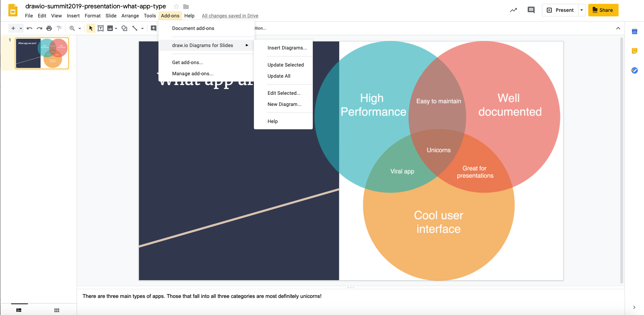
Task: Select Update Selected
Action: (x=283, y=65)
